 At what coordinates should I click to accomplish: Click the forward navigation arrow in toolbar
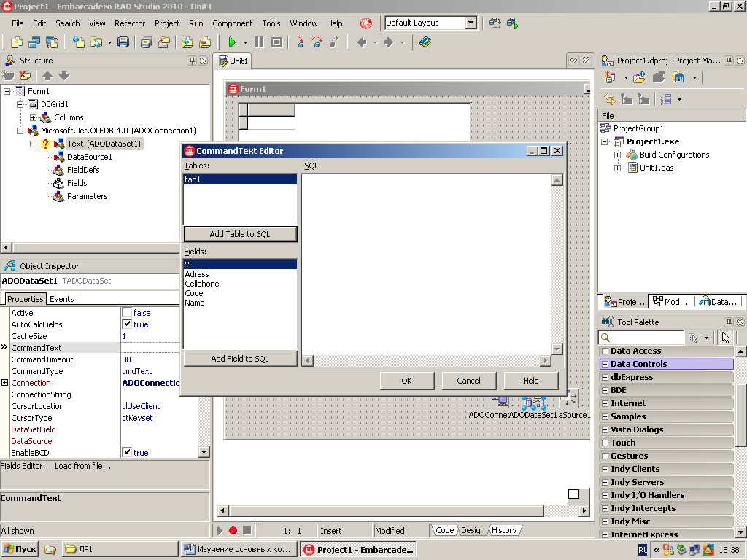[389, 42]
